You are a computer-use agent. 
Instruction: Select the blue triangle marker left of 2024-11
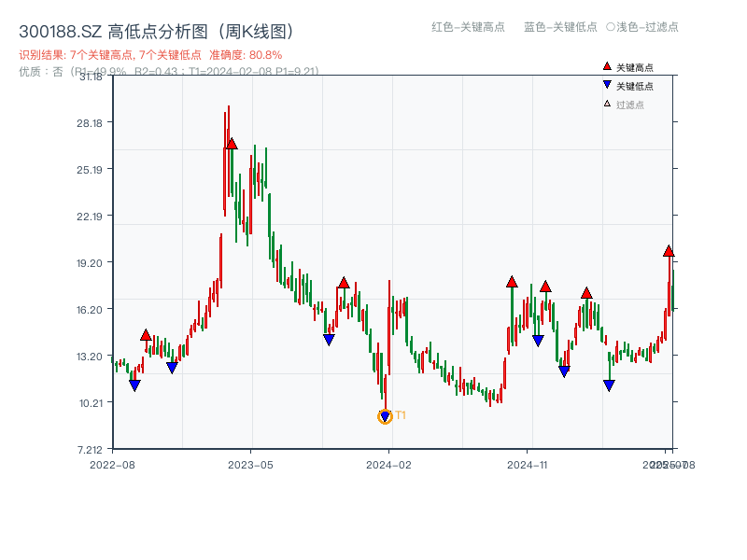pos(537,338)
